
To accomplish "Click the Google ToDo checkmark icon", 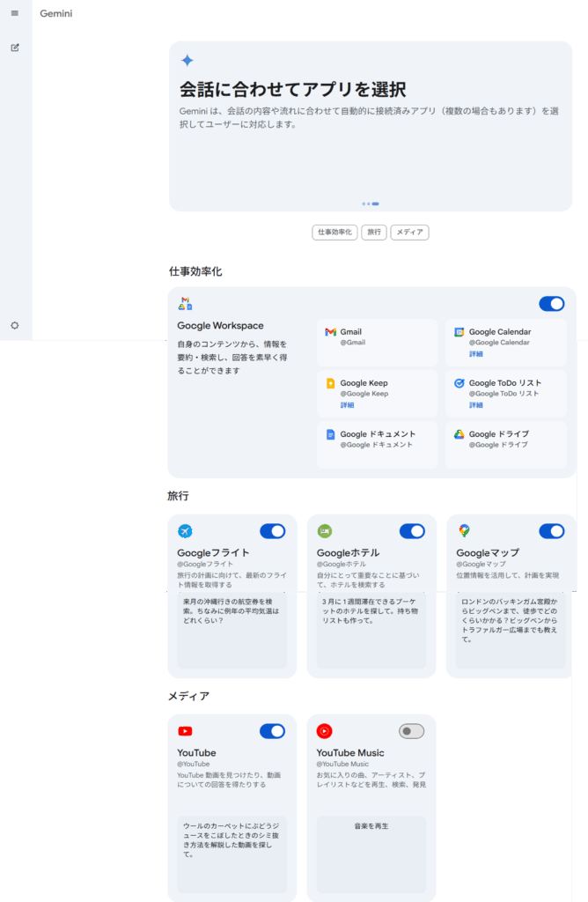I will [459, 383].
